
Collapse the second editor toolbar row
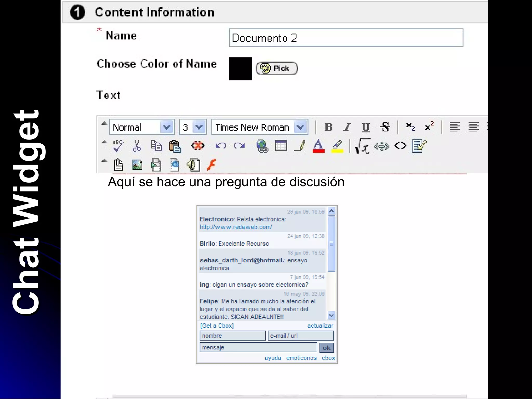pyautogui.click(x=104, y=142)
